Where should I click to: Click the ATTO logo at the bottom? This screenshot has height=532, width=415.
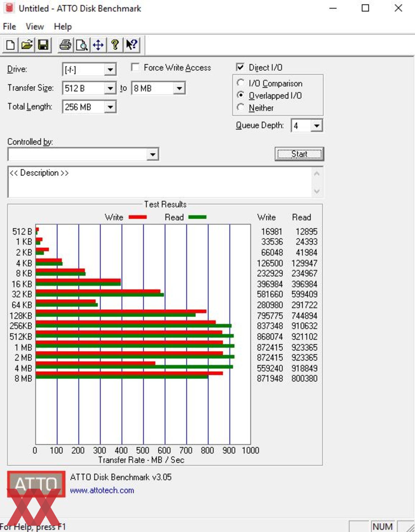pos(36,484)
